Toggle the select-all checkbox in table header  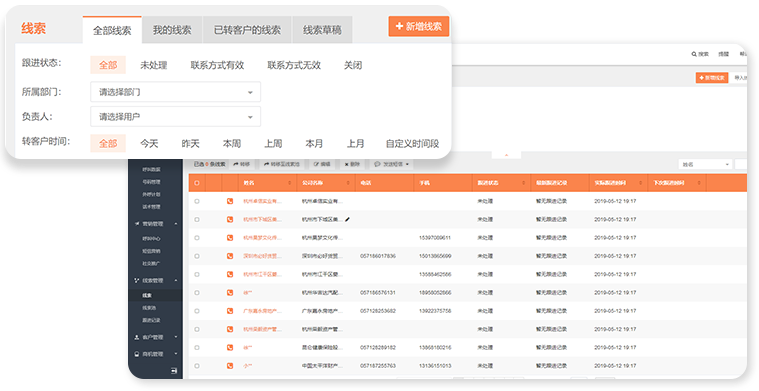[x=197, y=183]
